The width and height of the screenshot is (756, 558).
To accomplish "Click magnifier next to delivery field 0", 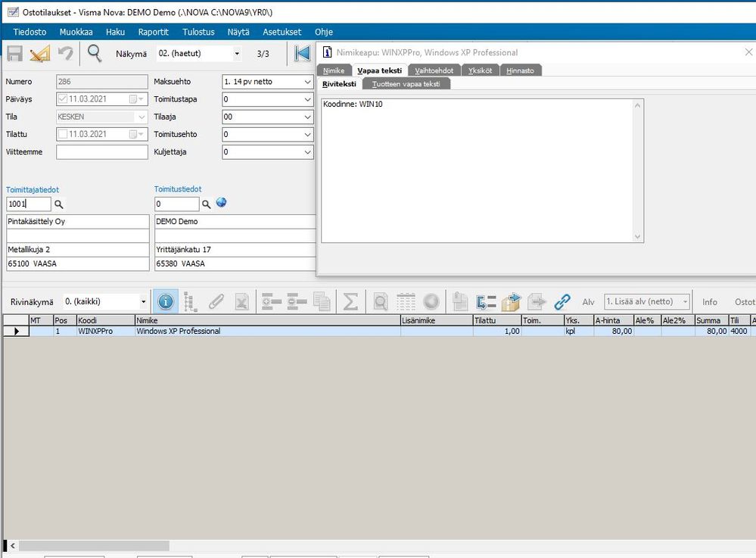I will coord(207,204).
